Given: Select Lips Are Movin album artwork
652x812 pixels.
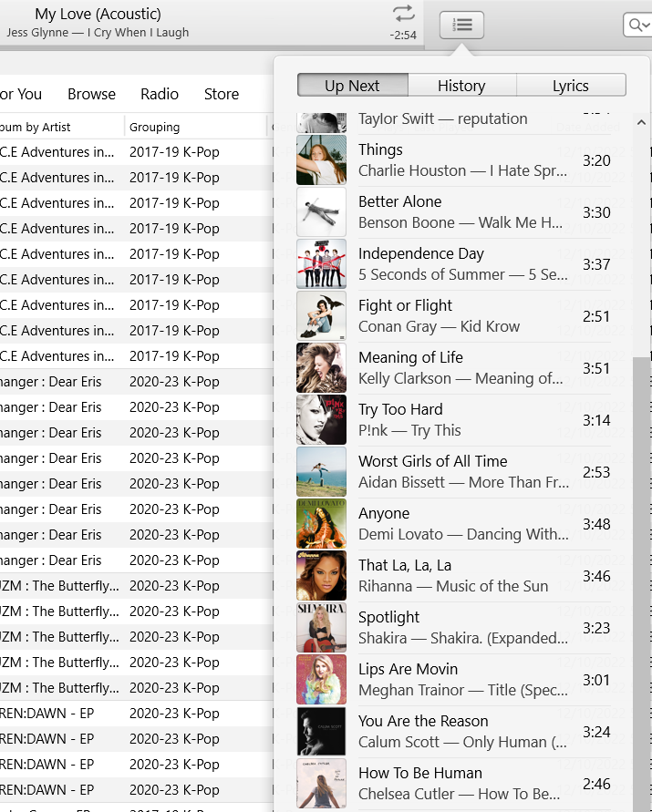Looking at the screenshot, I should click(321, 680).
